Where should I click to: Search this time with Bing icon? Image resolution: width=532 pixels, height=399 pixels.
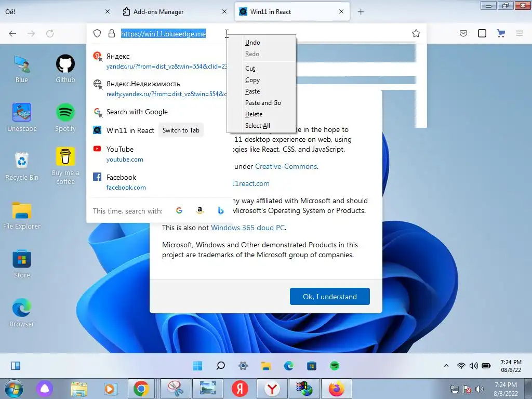click(221, 211)
